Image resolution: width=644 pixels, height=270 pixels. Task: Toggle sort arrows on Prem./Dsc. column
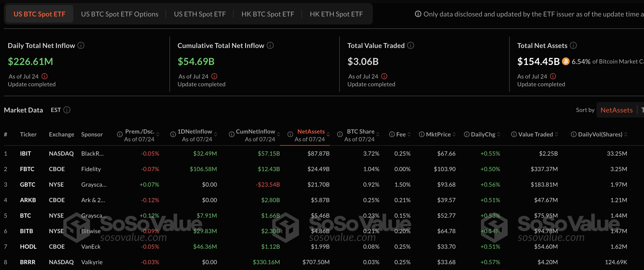click(158, 134)
